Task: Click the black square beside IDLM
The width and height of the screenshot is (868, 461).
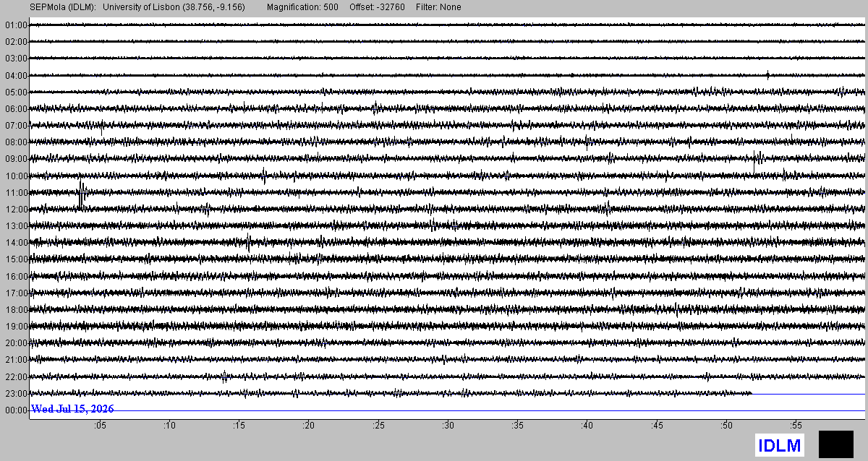Action: point(836,444)
